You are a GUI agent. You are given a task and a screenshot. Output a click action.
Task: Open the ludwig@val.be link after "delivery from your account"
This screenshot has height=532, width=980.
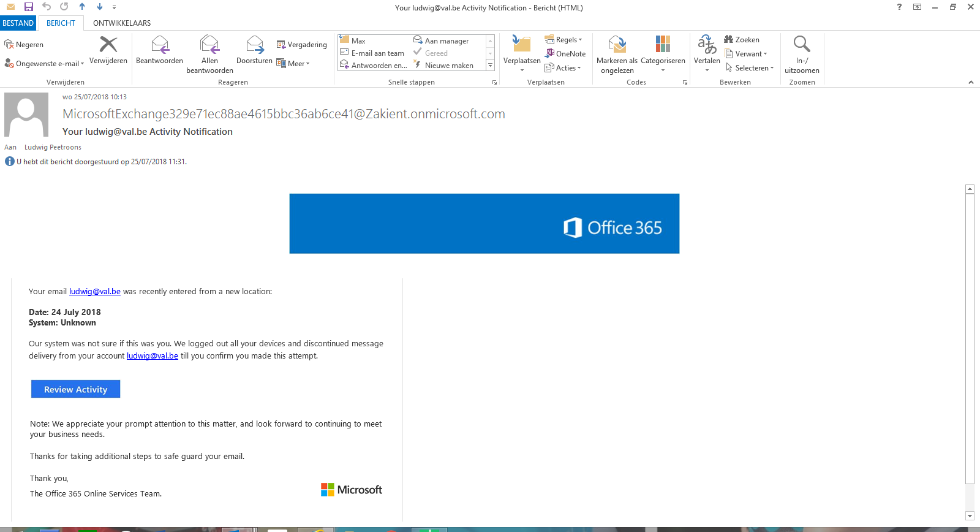tap(153, 356)
